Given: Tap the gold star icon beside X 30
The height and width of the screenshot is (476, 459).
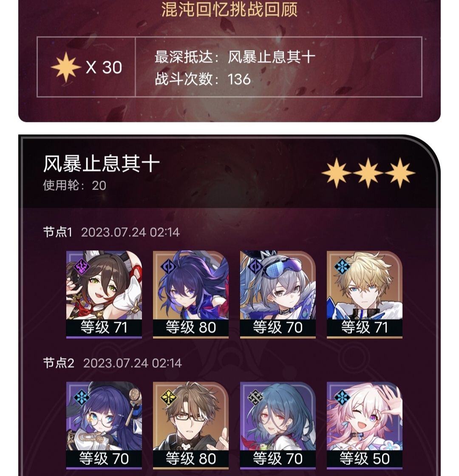Looking at the screenshot, I should pyautogui.click(x=66, y=67).
